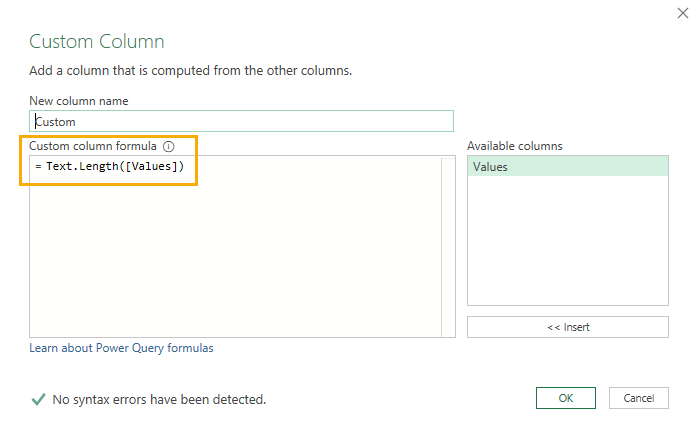Dismiss dialog using Cancel button

click(638, 398)
